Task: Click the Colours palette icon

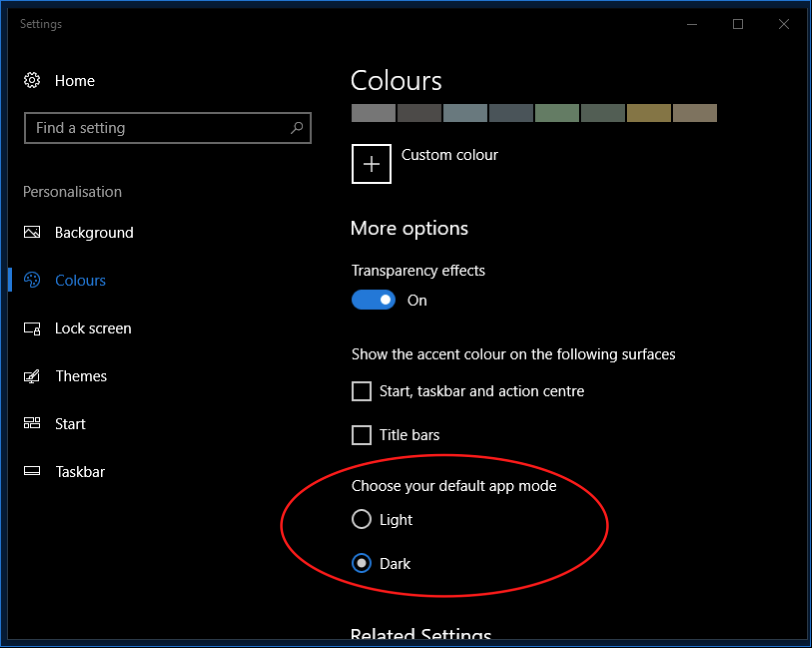Action: pyautogui.click(x=32, y=280)
